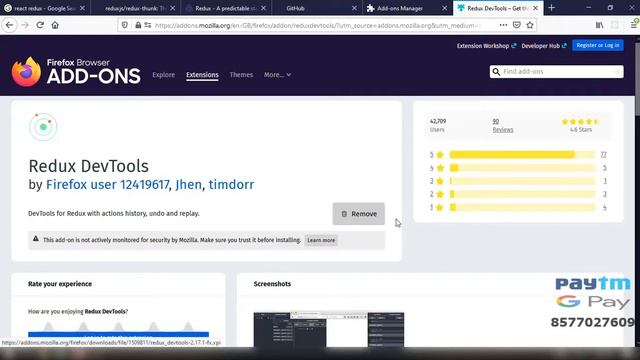This screenshot has width=640, height=360.
Task: Close the redux-thunk tab
Action: click(x=173, y=8)
